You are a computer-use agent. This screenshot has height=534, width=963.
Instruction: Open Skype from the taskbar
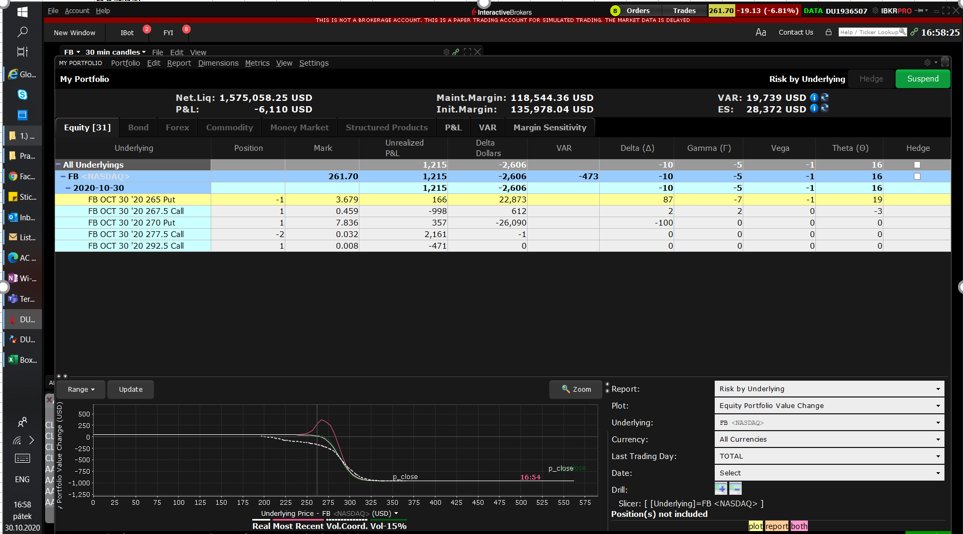(22, 95)
